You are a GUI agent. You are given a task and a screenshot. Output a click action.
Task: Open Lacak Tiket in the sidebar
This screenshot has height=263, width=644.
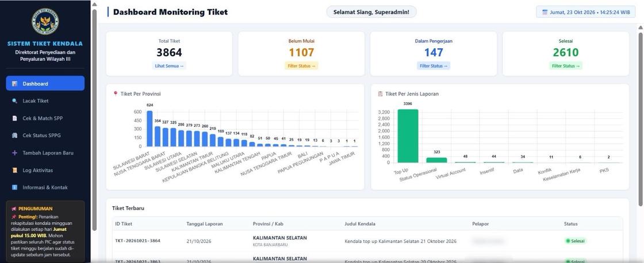45,101
